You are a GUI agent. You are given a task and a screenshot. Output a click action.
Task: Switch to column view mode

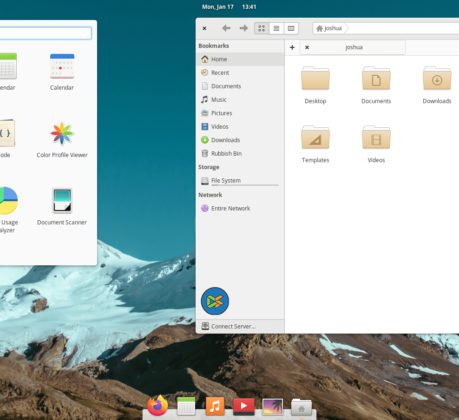tap(291, 28)
